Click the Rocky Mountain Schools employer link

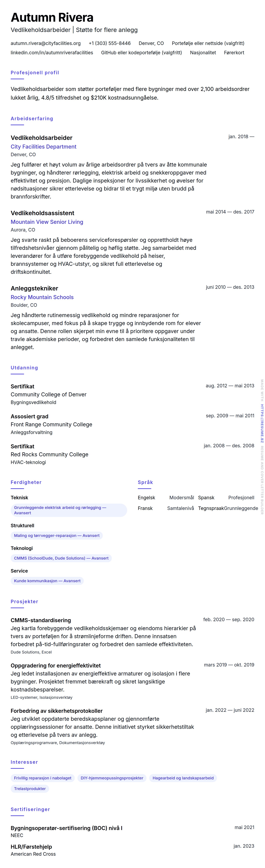42,297
